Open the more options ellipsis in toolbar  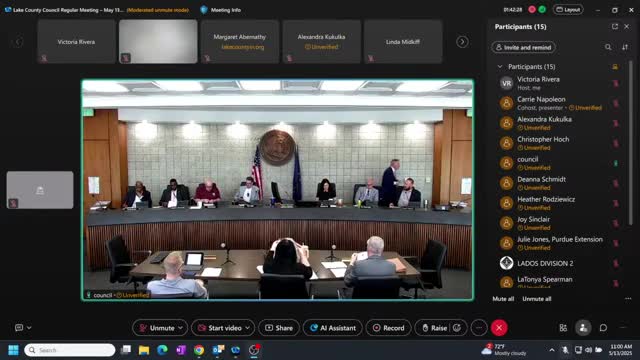tap(479, 328)
